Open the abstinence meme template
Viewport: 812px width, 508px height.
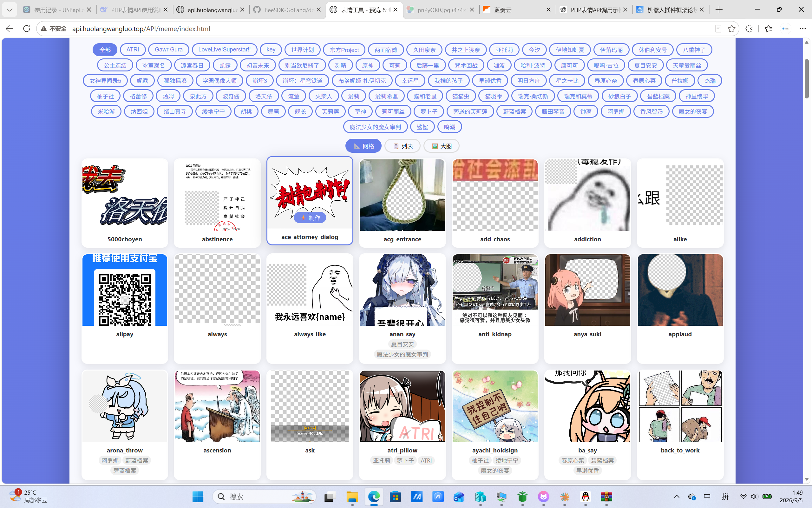click(217, 203)
